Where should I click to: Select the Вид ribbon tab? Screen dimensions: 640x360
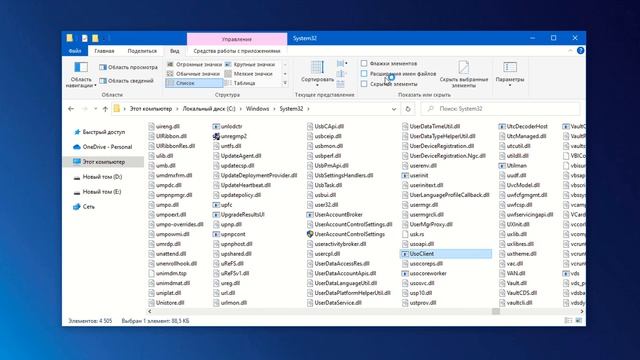pos(175,51)
